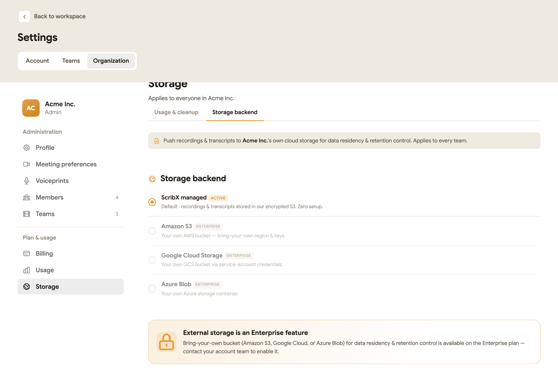Click the Profile gear icon
The height and width of the screenshot is (392, 558).
tap(27, 148)
